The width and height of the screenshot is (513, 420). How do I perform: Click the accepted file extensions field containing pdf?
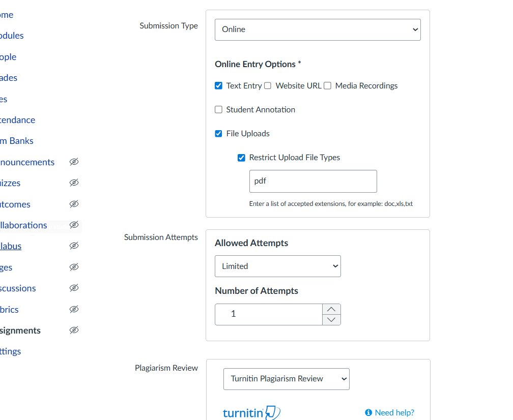click(x=313, y=181)
